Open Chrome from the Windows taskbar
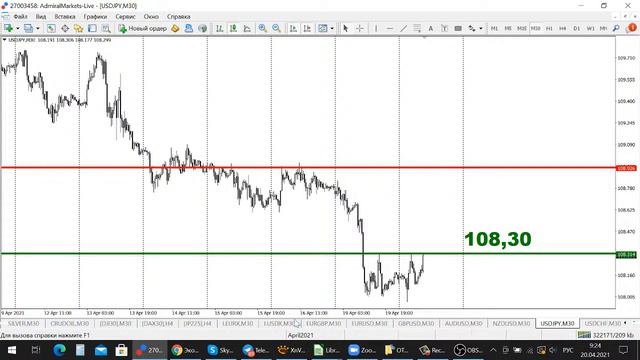 (x=185, y=350)
